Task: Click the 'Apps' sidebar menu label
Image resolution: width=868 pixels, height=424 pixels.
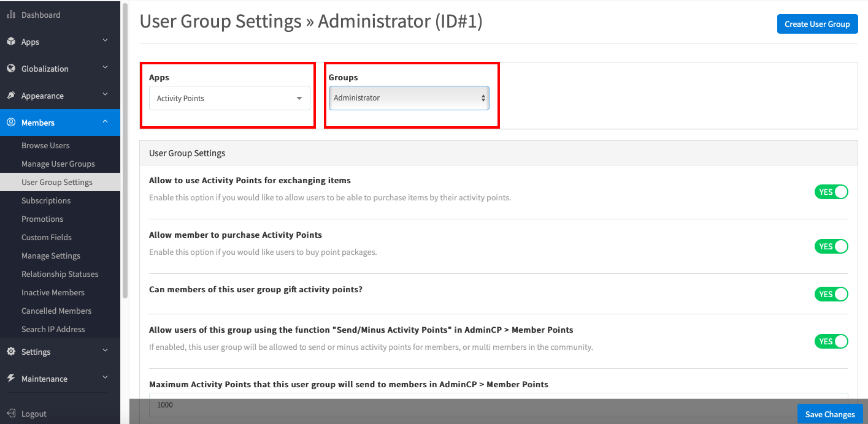Action: point(30,42)
